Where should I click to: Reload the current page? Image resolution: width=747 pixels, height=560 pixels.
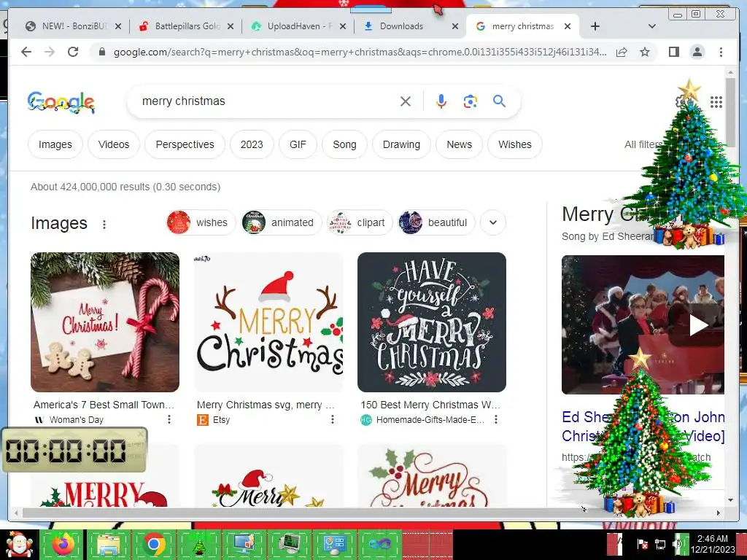click(x=72, y=52)
